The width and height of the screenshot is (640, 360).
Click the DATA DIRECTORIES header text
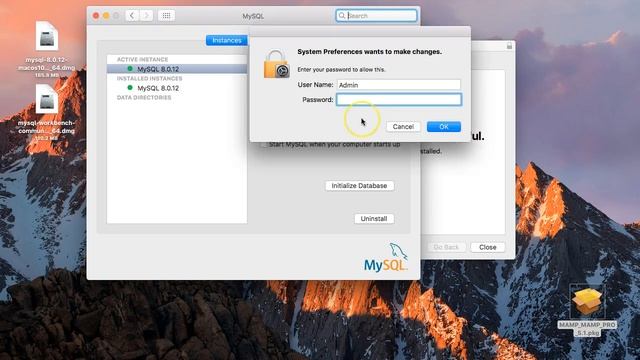coord(144,98)
